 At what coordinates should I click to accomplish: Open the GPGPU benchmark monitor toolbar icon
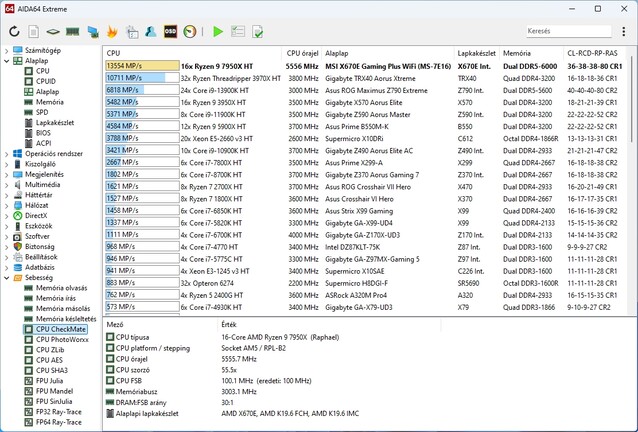tap(93, 32)
